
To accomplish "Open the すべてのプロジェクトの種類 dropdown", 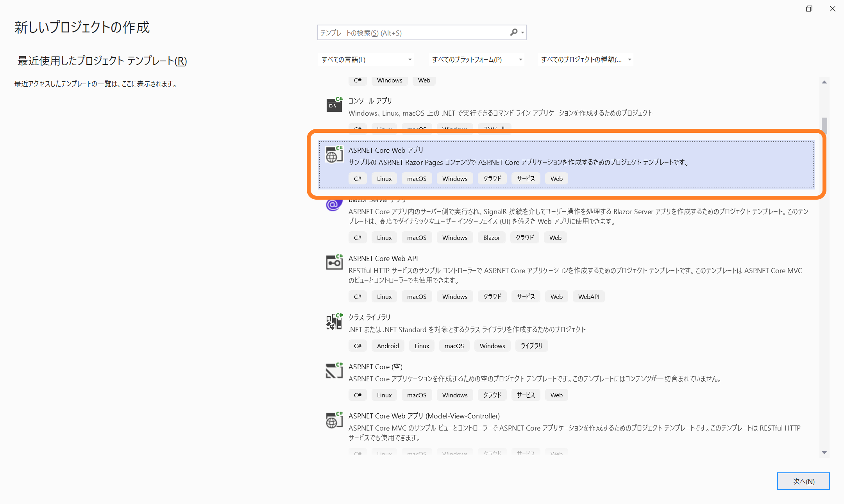I will (x=585, y=59).
